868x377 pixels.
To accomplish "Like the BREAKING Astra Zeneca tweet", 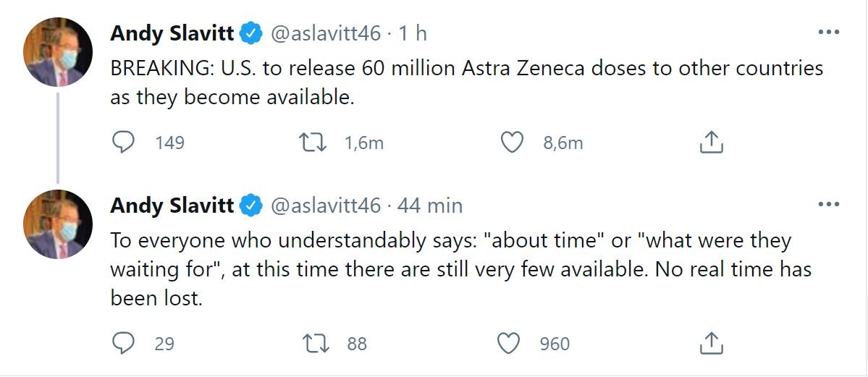I will (512, 143).
